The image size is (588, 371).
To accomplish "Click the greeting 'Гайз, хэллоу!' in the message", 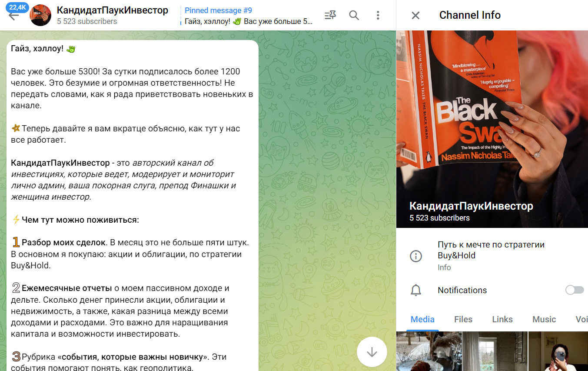I will click(x=37, y=49).
